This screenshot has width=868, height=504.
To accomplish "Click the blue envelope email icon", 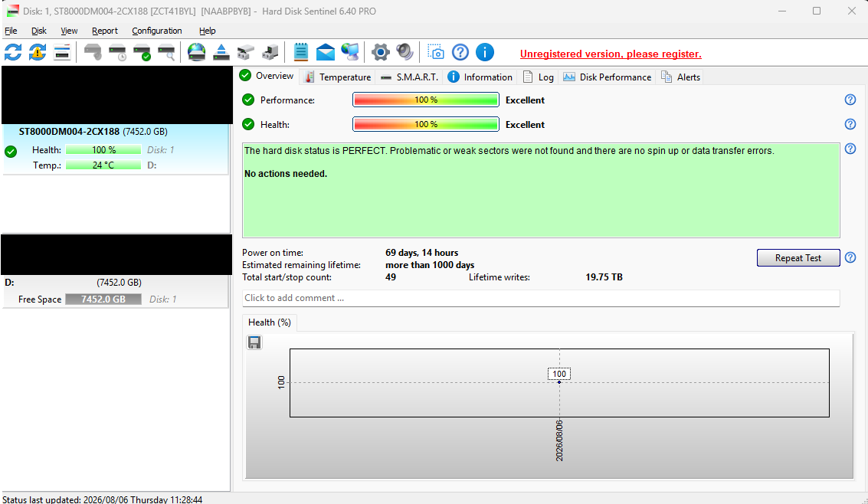I will [326, 53].
